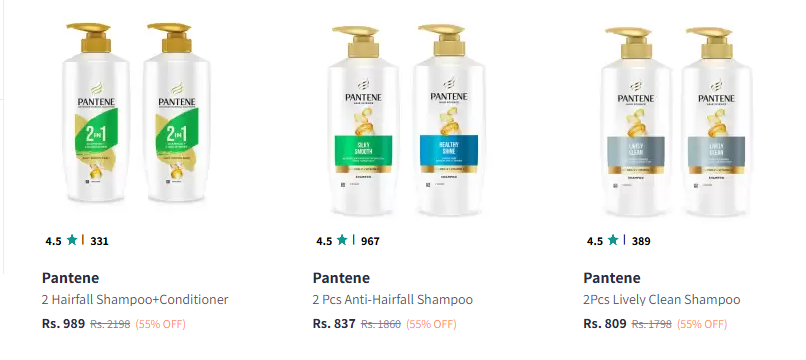Image resolution: width=806 pixels, height=360 pixels.
Task: Click the star icon beside 389 ratings
Action: [x=613, y=240]
